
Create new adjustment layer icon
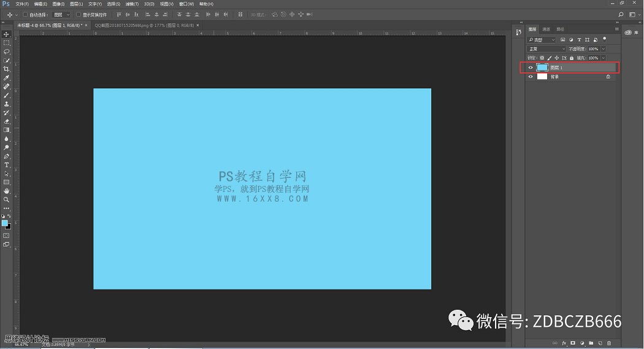[582, 343]
